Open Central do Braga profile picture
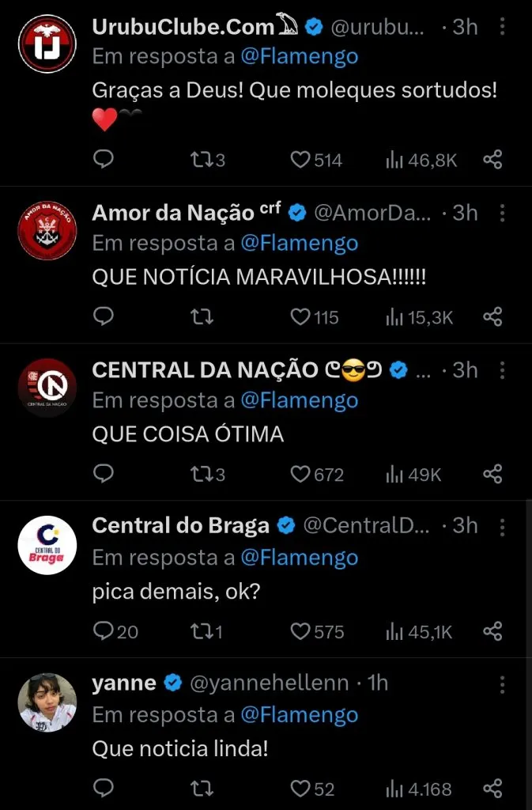532x810 pixels. pos(47,545)
